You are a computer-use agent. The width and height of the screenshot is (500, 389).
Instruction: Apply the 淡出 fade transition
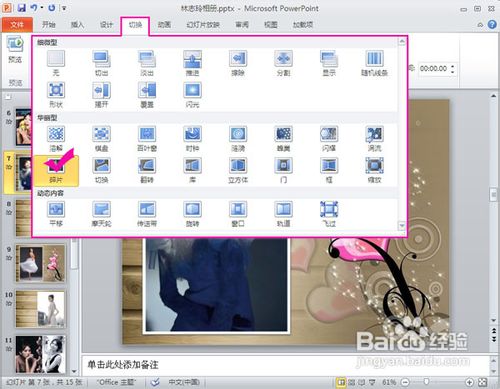point(147,63)
